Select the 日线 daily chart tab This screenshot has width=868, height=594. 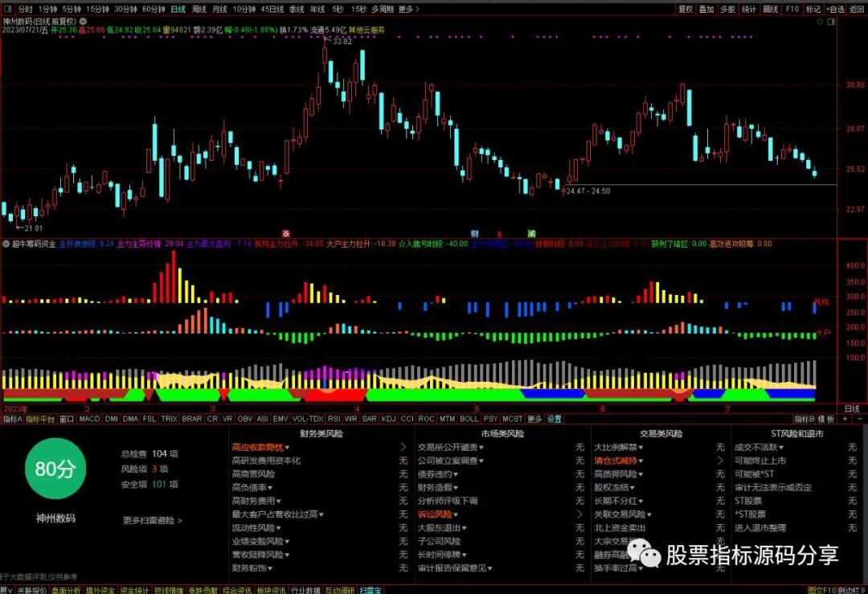tap(178, 9)
